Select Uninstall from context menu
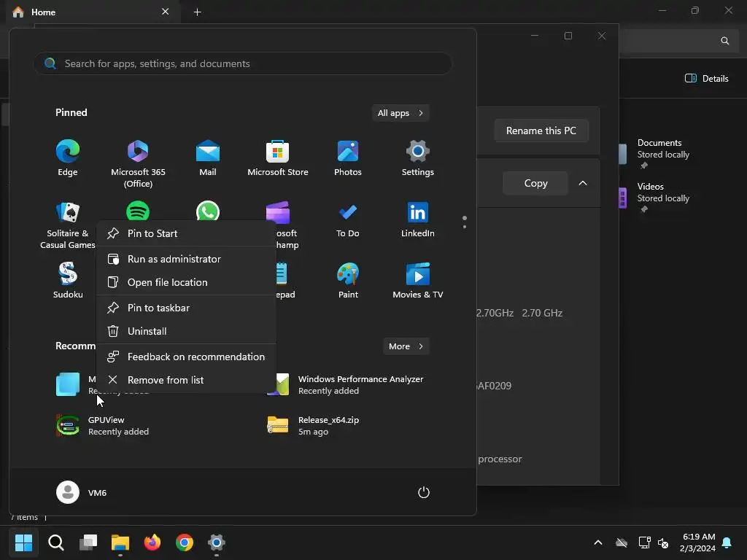Viewport: 747px width, 560px height. click(186, 332)
